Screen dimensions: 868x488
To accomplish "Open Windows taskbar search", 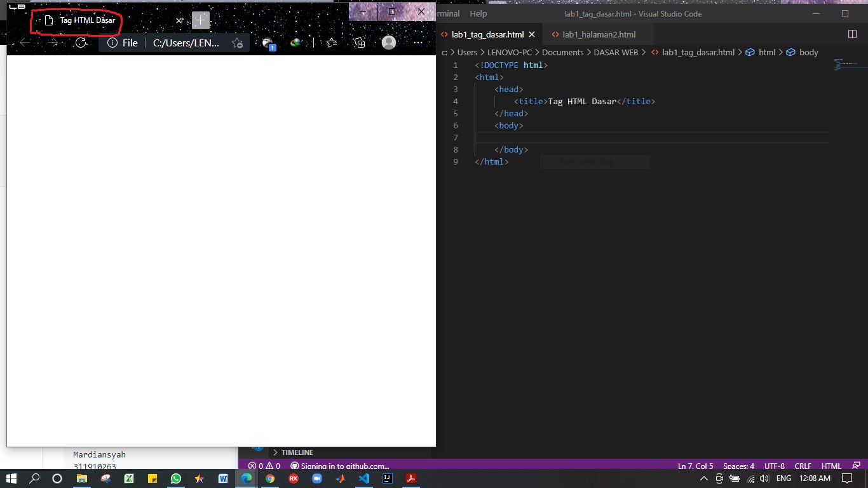I will coord(34,478).
